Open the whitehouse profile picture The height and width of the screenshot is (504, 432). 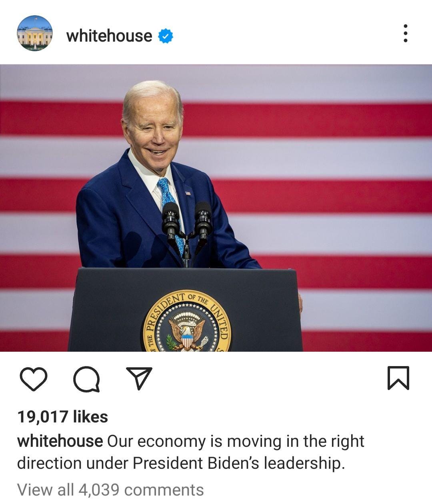pos(34,33)
